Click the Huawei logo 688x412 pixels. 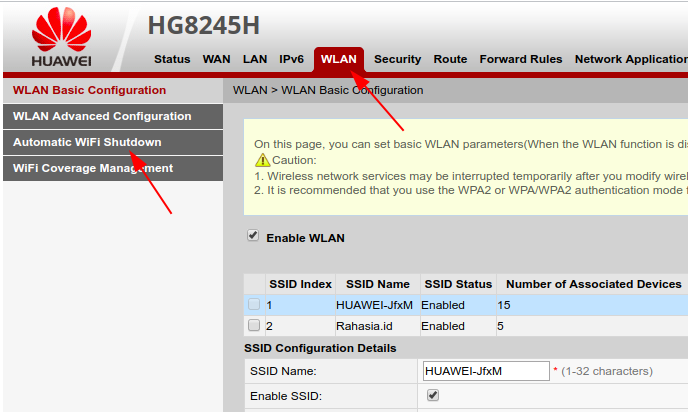click(x=61, y=37)
